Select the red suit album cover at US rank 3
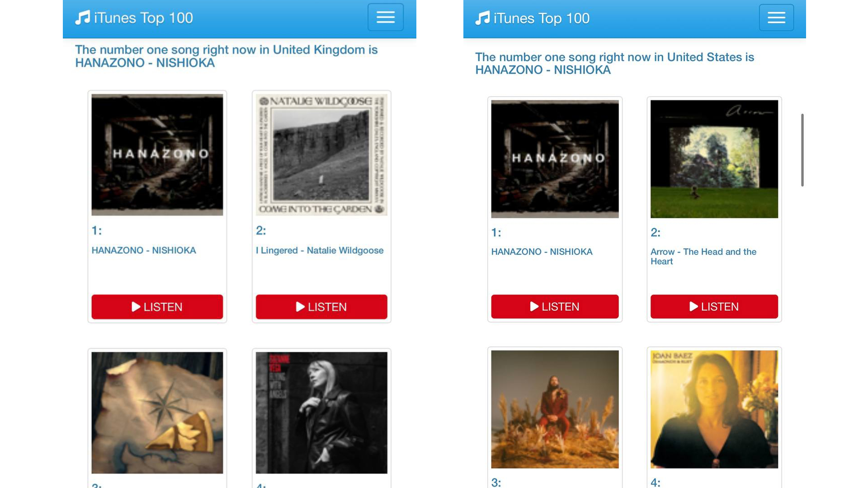The width and height of the screenshot is (868, 488). coord(555,409)
